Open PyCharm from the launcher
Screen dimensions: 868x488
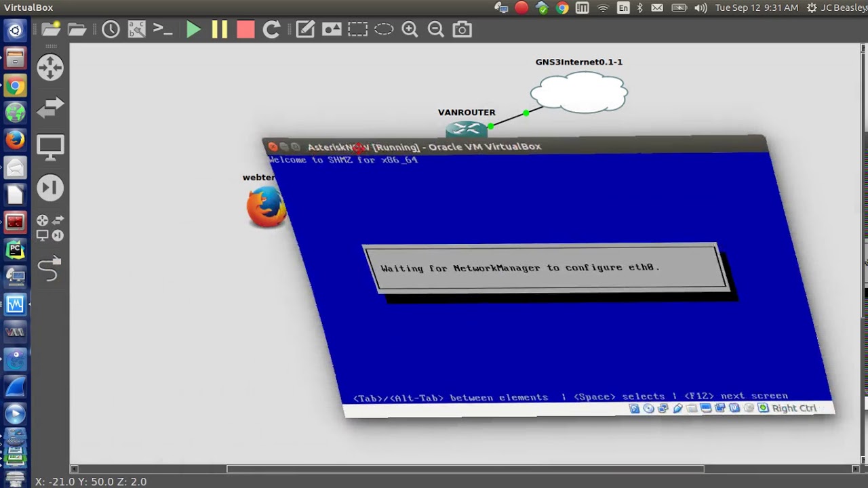[15, 249]
